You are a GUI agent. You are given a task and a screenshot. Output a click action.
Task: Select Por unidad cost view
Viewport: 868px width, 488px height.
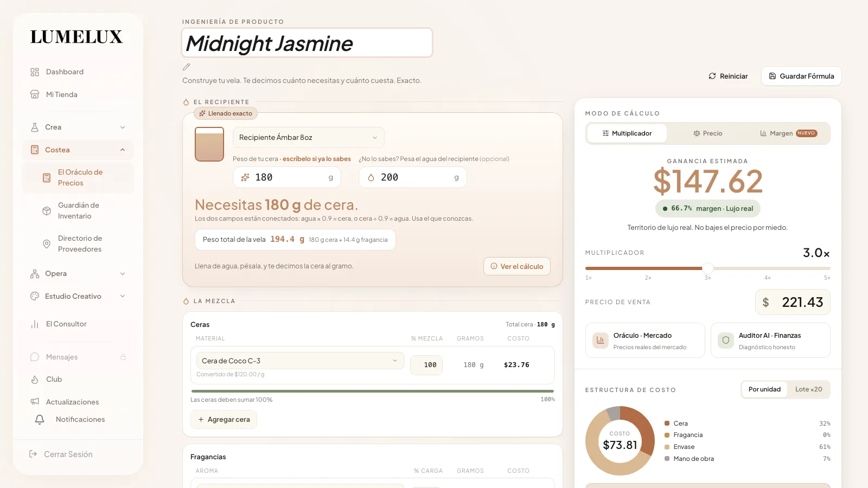(764, 389)
